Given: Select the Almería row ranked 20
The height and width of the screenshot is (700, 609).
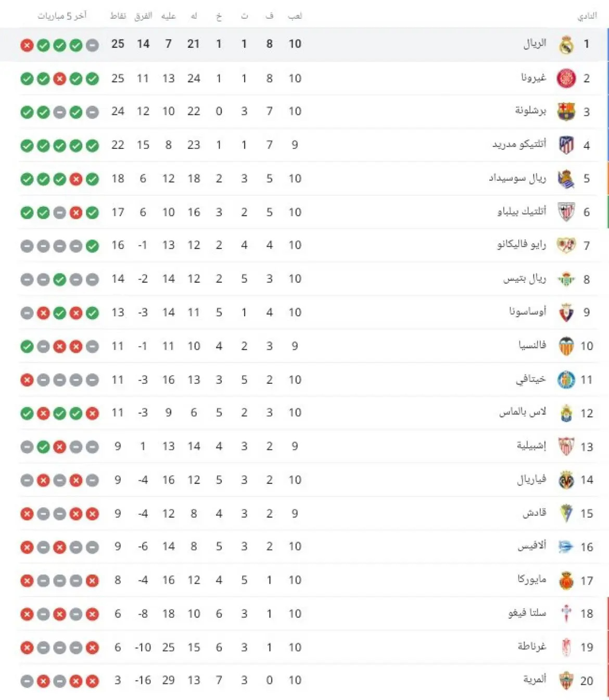Looking at the screenshot, I should tap(304, 681).
